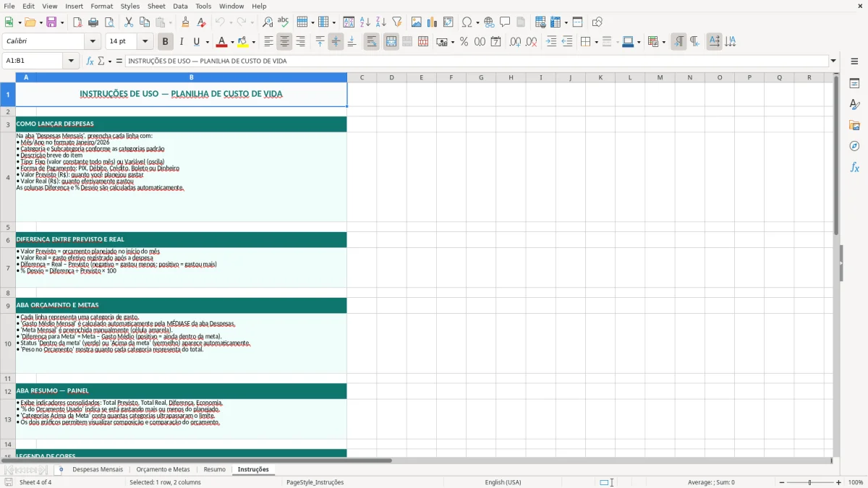The width and height of the screenshot is (868, 488).
Task: Open the sidebar Gallery panel
Action: click(x=854, y=125)
